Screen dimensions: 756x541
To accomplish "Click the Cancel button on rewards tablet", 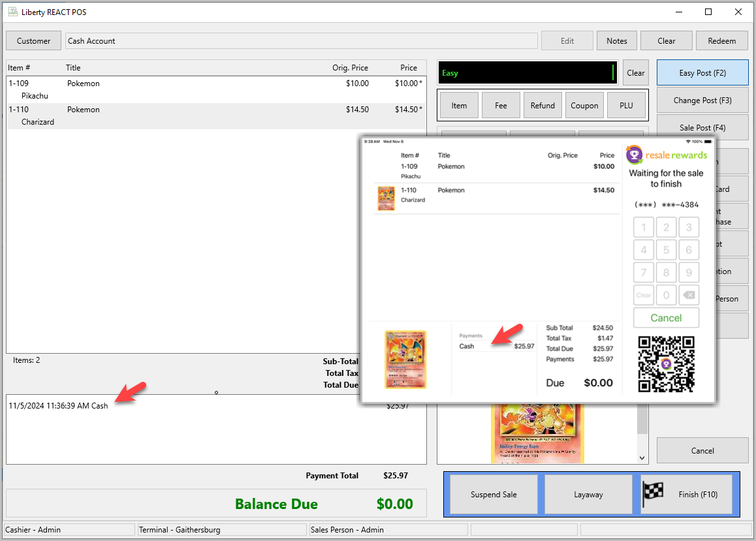I will pyautogui.click(x=666, y=318).
